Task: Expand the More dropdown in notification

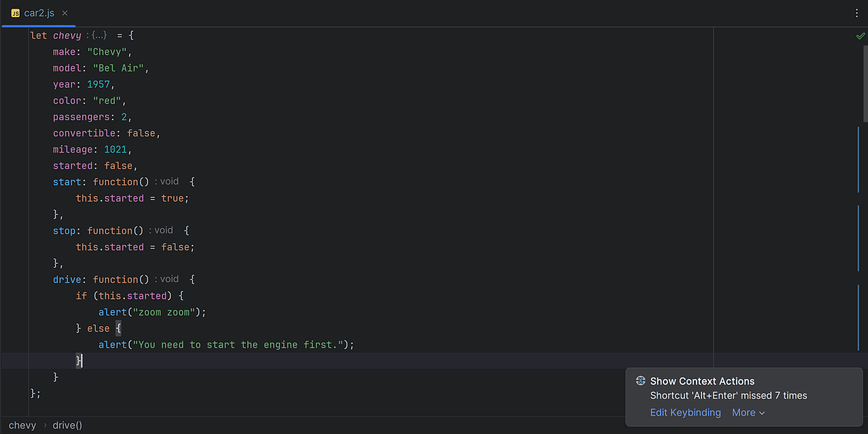Action: click(x=748, y=412)
